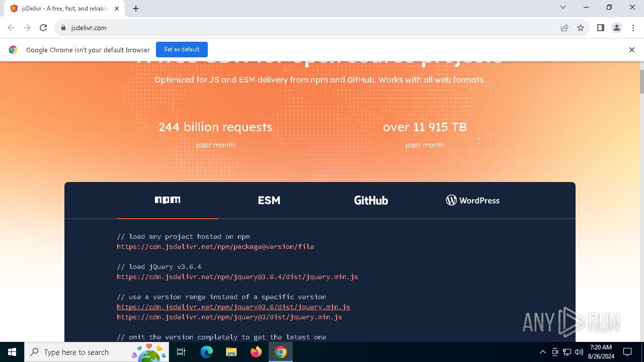Open Windows notification center

click(627, 352)
